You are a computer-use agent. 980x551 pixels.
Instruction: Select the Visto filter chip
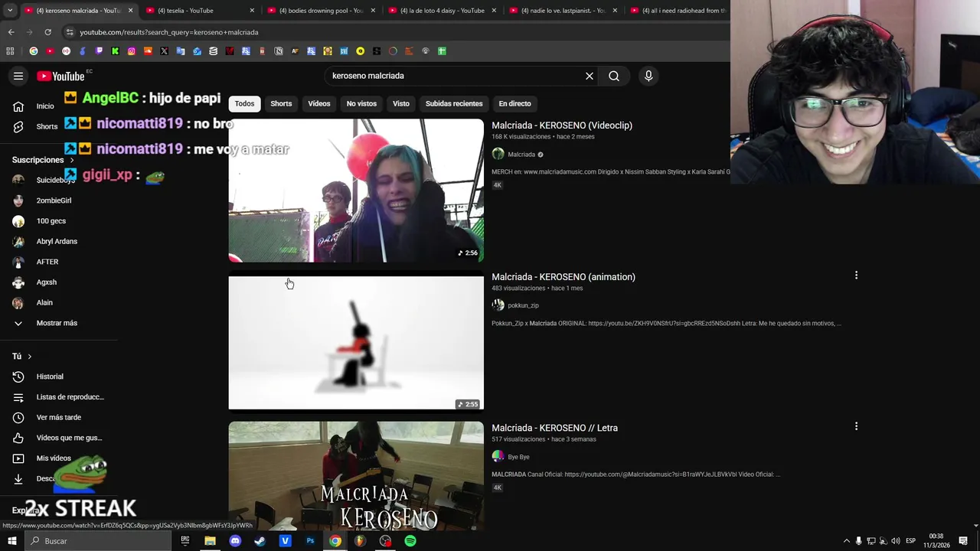[401, 103]
